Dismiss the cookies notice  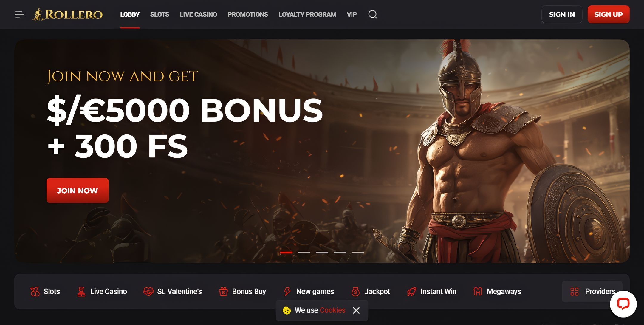pyautogui.click(x=356, y=310)
